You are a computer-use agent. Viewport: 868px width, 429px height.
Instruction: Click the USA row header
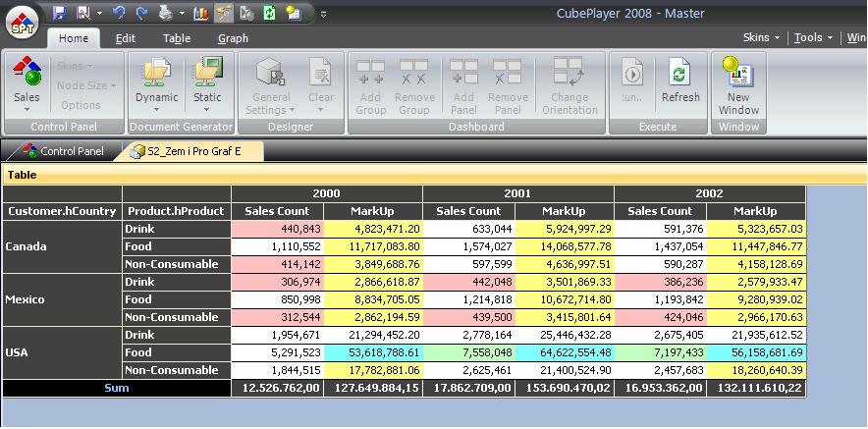pyautogui.click(x=62, y=352)
